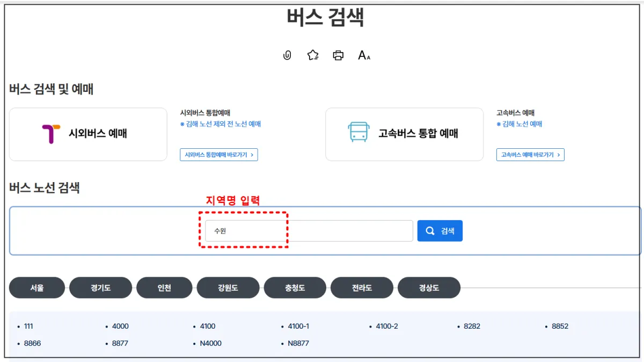This screenshot has height=362, width=644.
Task: Toggle the 경기도 region filter
Action: (x=100, y=287)
